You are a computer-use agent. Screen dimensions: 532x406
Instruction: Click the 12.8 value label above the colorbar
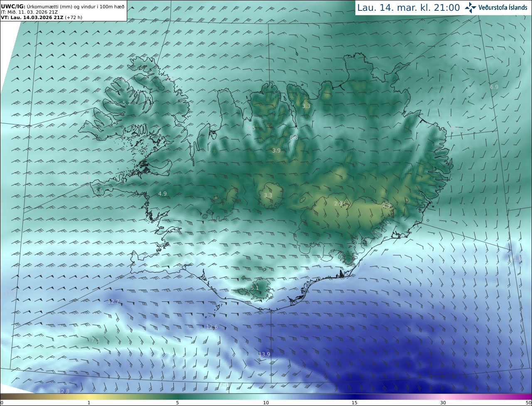pos(64,391)
